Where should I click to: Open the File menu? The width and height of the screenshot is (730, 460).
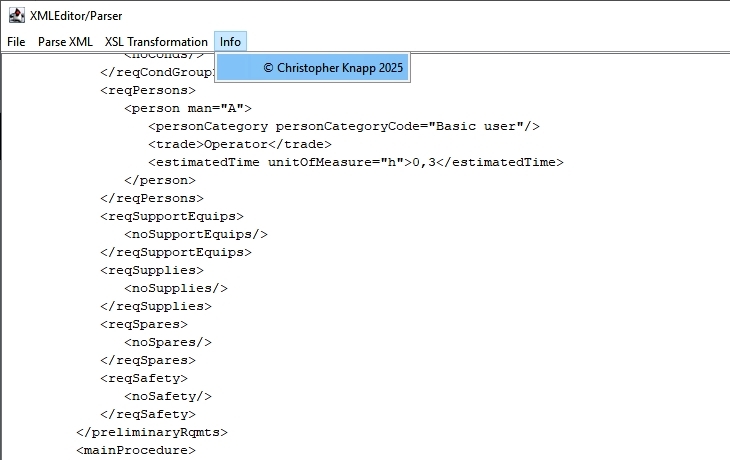(16, 42)
